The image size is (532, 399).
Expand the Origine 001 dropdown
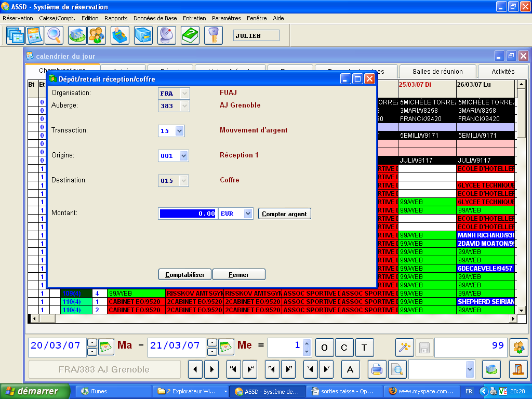(183, 156)
